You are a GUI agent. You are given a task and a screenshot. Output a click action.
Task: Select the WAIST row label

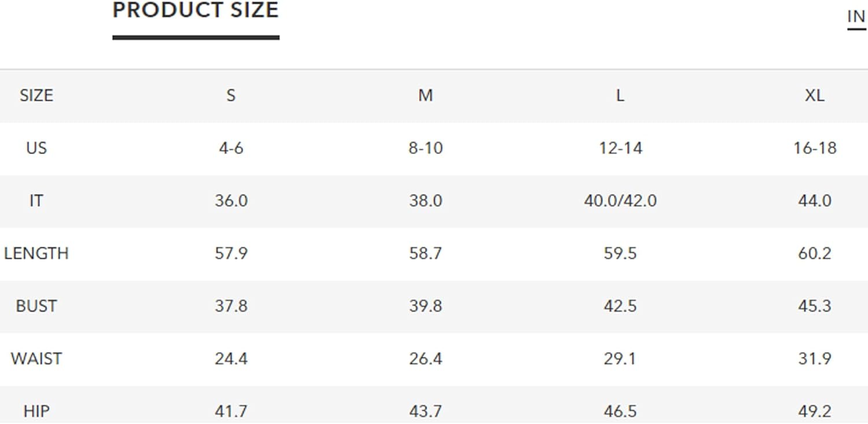[x=36, y=359]
